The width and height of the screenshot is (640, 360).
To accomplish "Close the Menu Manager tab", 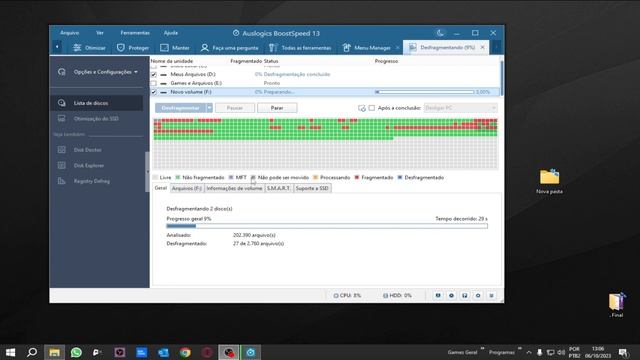I will (x=398, y=48).
